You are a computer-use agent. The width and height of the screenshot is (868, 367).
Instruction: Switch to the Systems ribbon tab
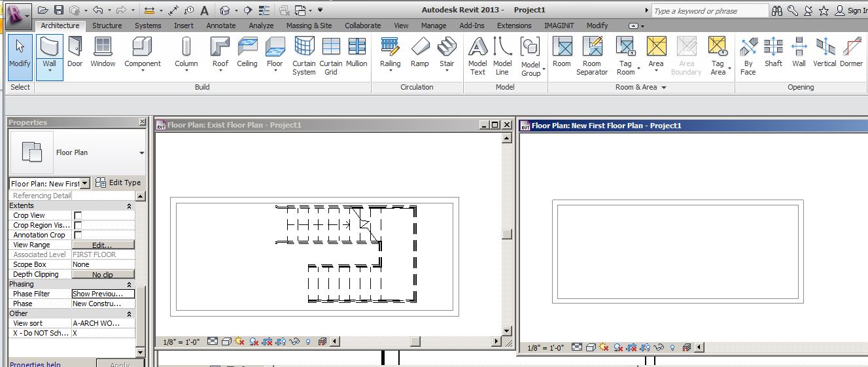(x=148, y=26)
